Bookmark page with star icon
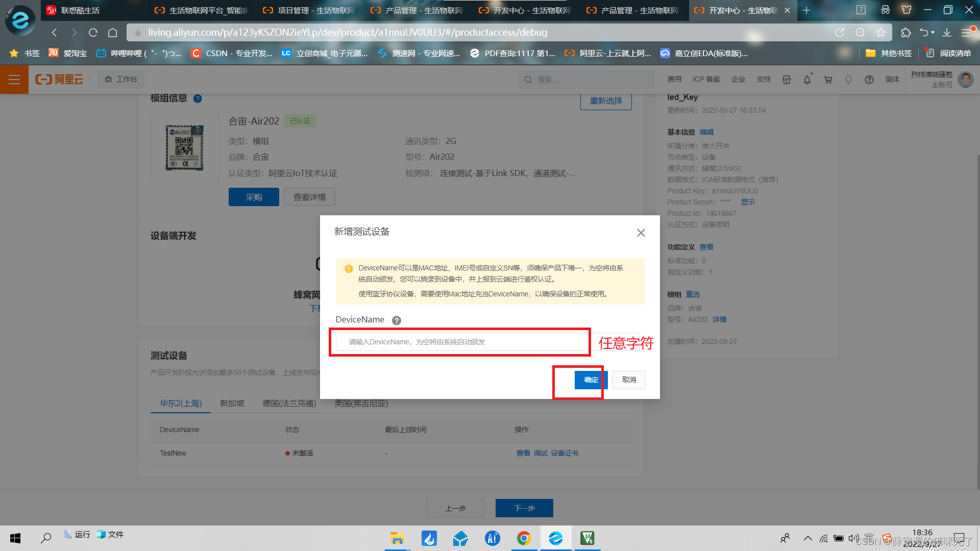This screenshot has height=551, width=980. click(880, 33)
